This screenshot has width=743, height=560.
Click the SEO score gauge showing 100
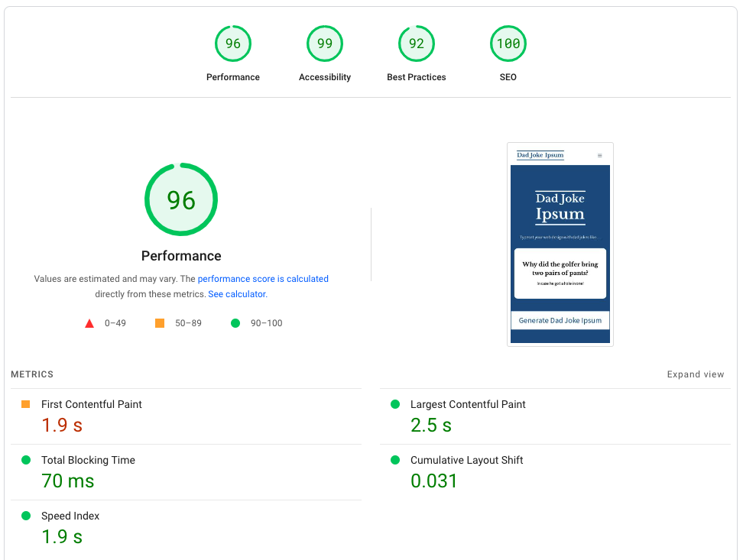pos(508,44)
